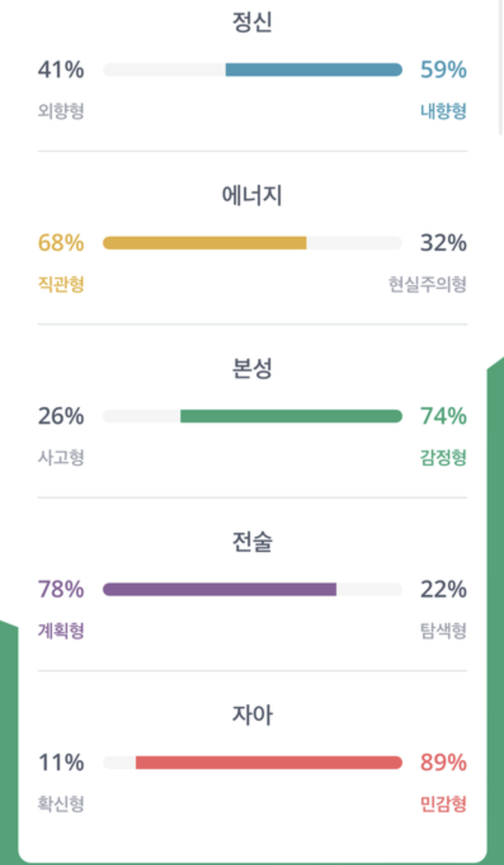Select the 에너지 section heading

253,196
